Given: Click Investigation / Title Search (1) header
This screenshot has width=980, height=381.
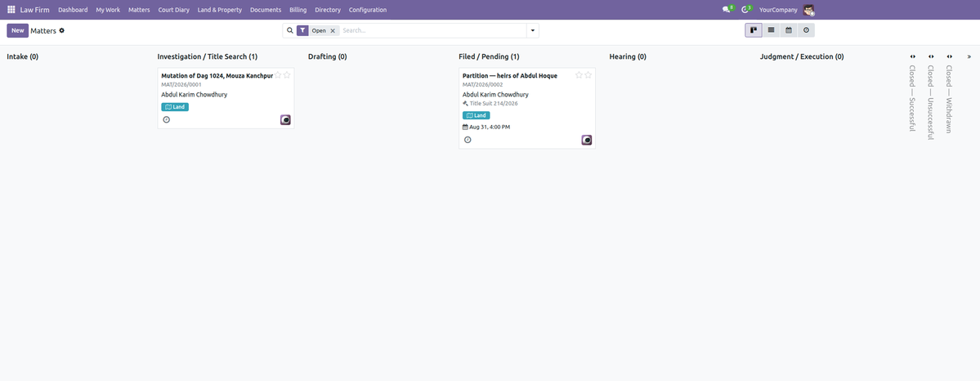Looking at the screenshot, I should coord(208,56).
